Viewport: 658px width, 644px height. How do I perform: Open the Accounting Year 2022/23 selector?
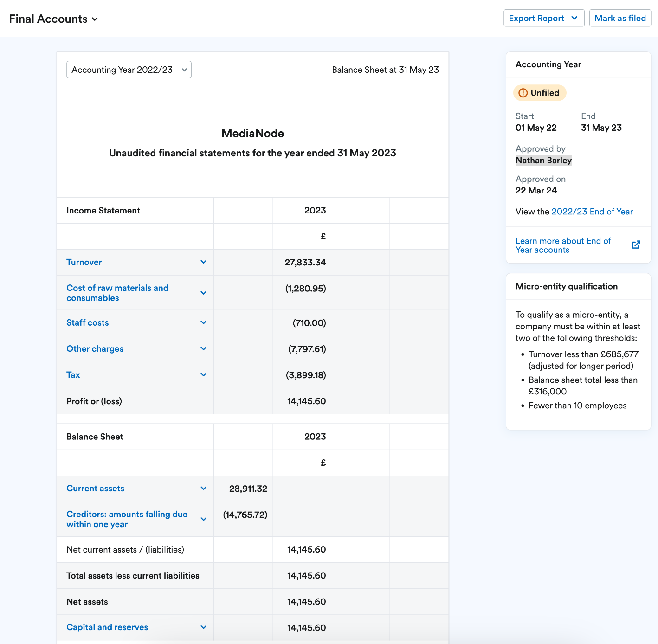pos(129,70)
